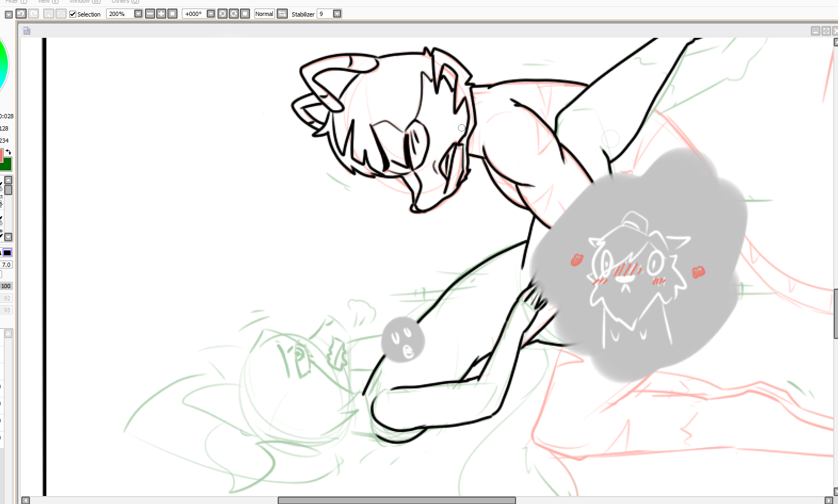Click the deselect icon in the toolbar
This screenshot has height=504, width=838.
point(49,14)
